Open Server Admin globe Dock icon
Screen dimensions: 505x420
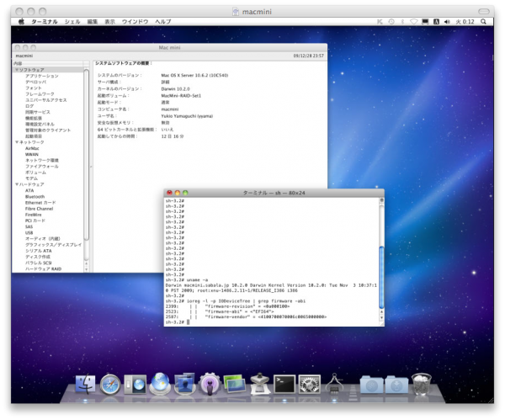coord(160,383)
